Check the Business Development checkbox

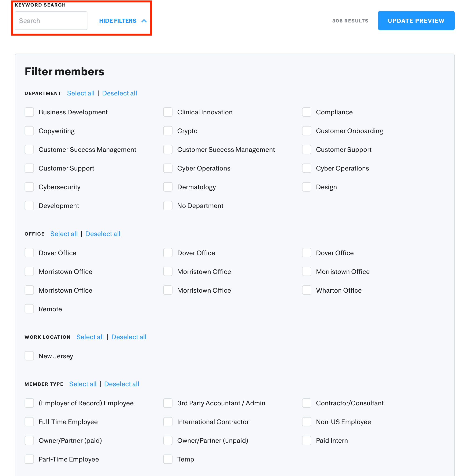click(x=29, y=112)
